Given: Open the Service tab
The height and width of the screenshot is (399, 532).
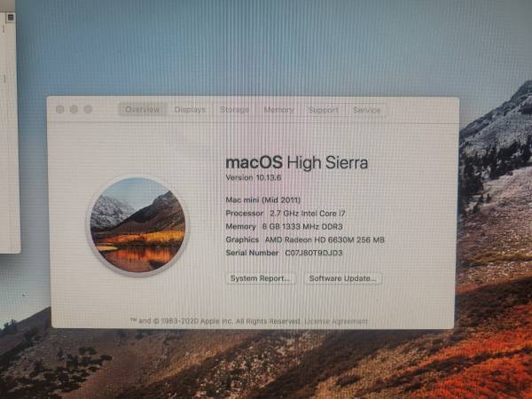Looking at the screenshot, I should (x=366, y=110).
